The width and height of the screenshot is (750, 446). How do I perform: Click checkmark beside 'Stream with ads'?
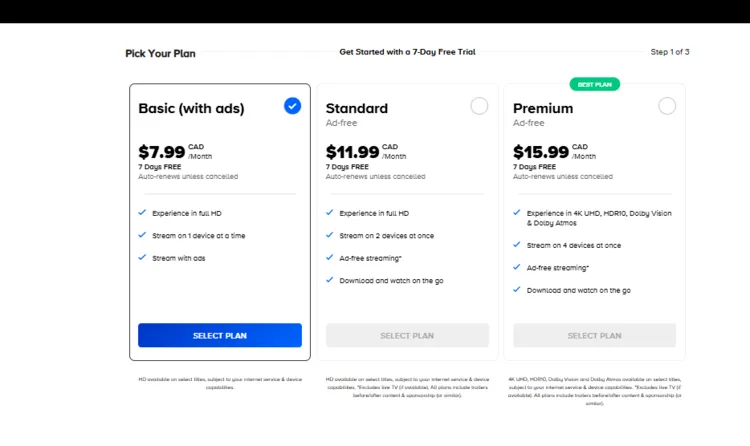(x=142, y=258)
